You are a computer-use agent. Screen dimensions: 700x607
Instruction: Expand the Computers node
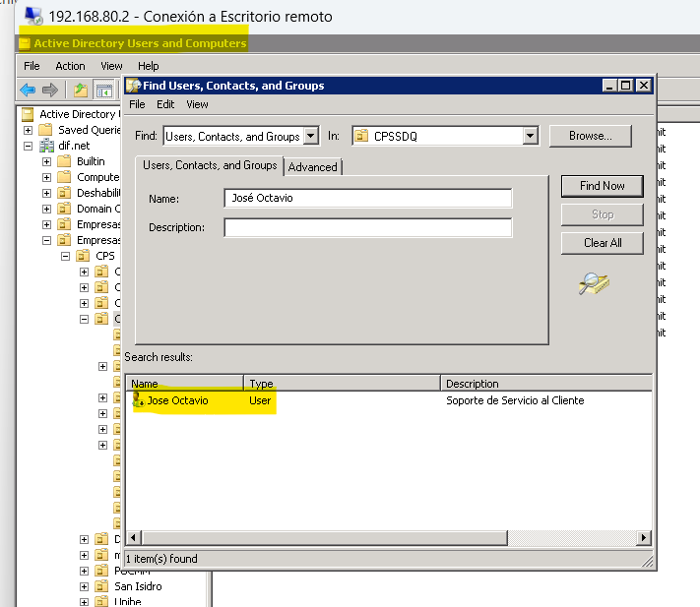47,177
